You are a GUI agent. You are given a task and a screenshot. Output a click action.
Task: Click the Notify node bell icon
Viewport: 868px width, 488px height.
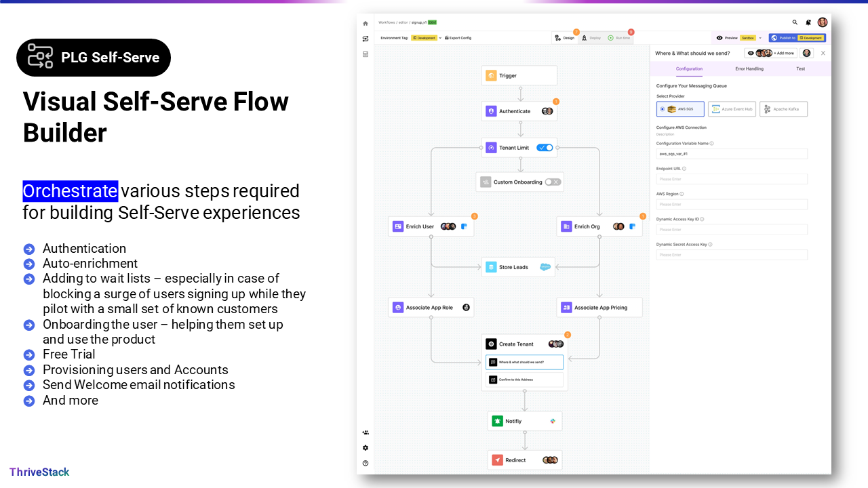click(497, 421)
